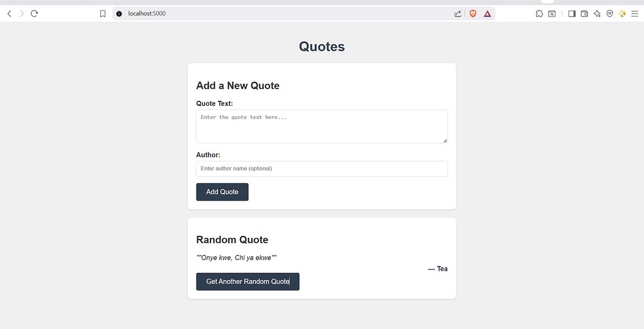Click the yellow extension icon in the toolbar
644x329 pixels.
622,14
